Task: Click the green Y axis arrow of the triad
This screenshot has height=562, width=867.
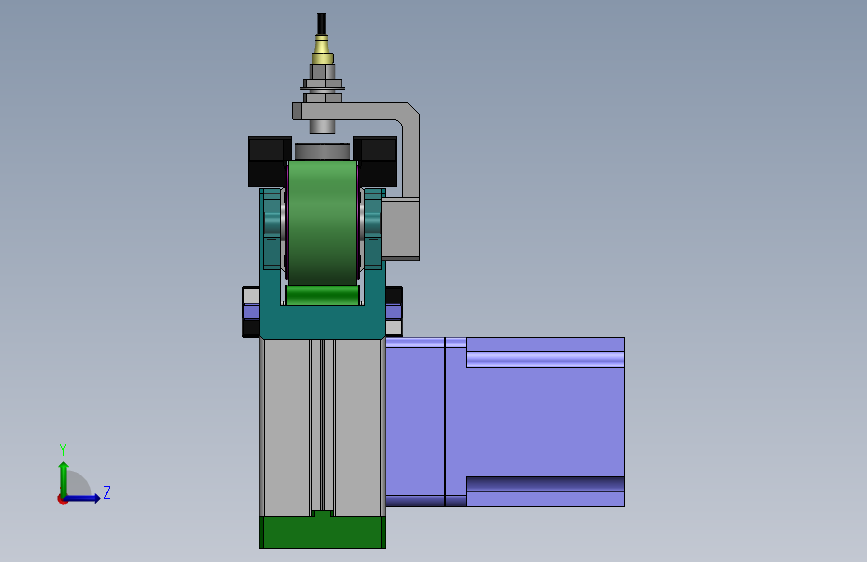Action: click(64, 478)
